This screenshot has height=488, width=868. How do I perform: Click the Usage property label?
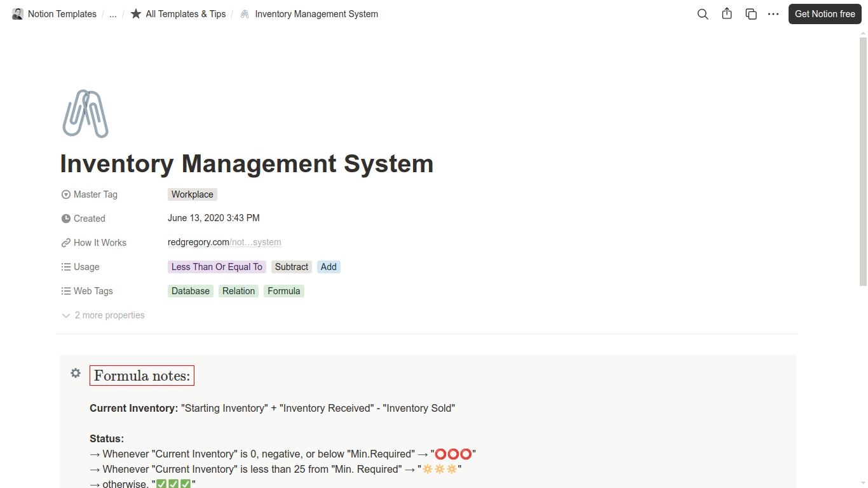click(86, 267)
